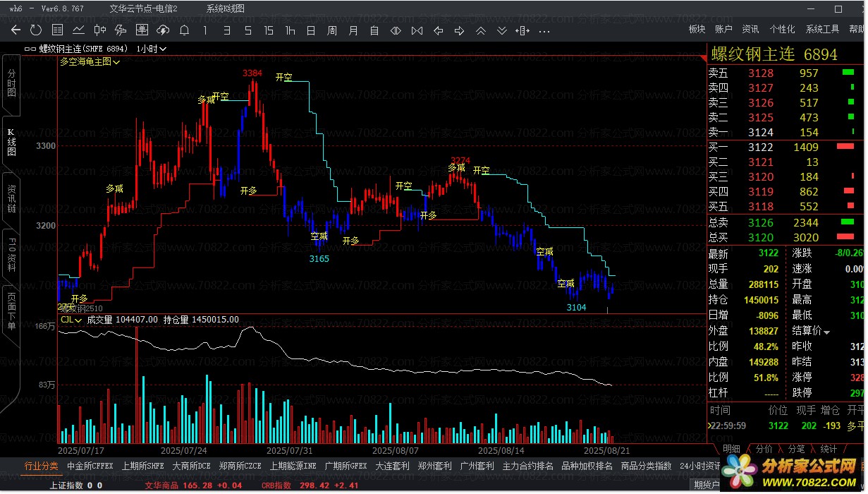This screenshot has height=494, width=868.
Task: Switch to monthly (月) period
Action: tap(353, 30)
